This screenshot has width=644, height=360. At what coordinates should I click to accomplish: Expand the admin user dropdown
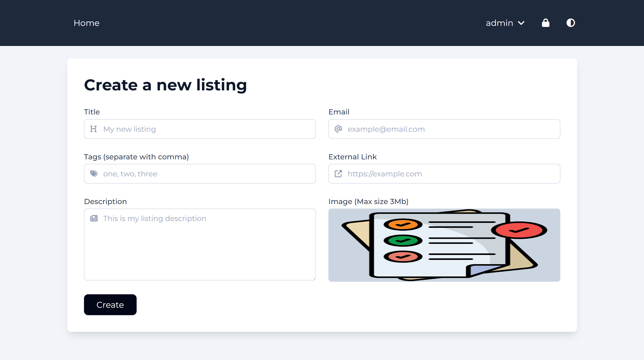[x=505, y=23]
